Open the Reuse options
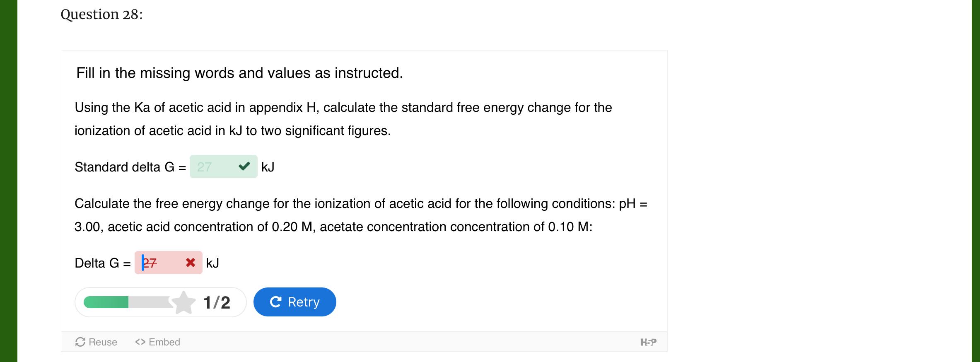This screenshot has height=362, width=980. [x=96, y=342]
